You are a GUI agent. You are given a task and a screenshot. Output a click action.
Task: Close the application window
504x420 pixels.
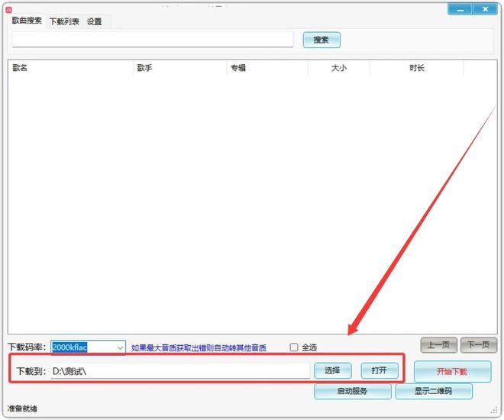(x=486, y=9)
